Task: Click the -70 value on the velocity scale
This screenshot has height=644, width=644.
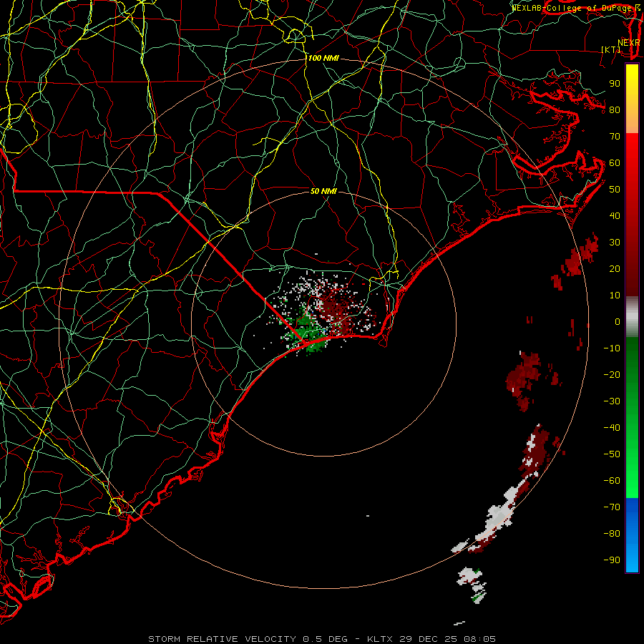Action: pos(612,507)
